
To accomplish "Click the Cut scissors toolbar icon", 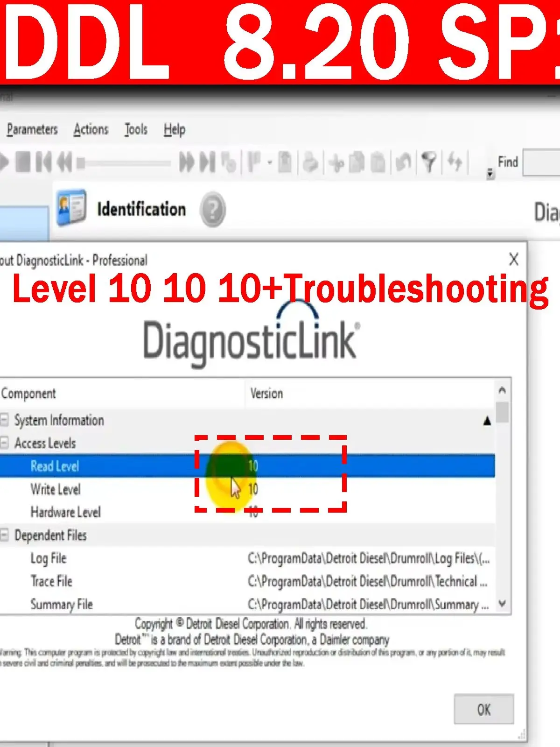I will click(x=336, y=162).
